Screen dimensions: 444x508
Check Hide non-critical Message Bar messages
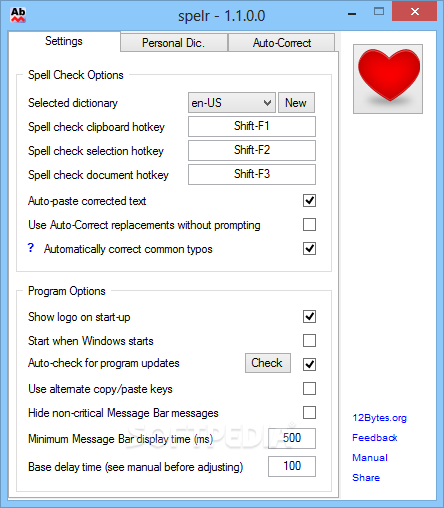[309, 413]
